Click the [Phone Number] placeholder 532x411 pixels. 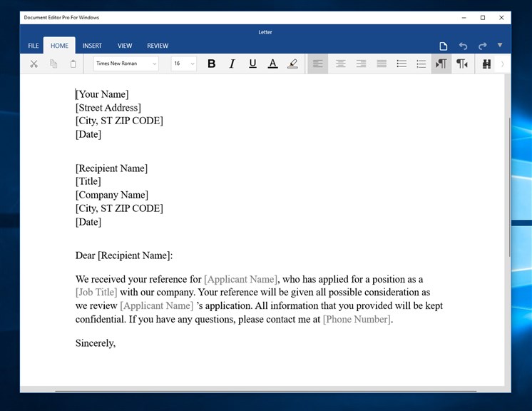357,320
